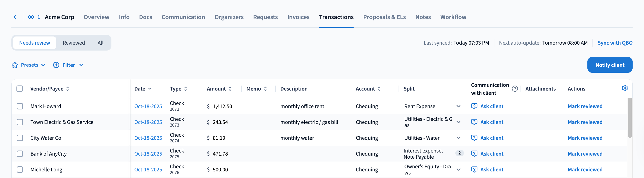Open Owner's Equity - Draws split dropdown
644x178 pixels.
(x=458, y=169)
